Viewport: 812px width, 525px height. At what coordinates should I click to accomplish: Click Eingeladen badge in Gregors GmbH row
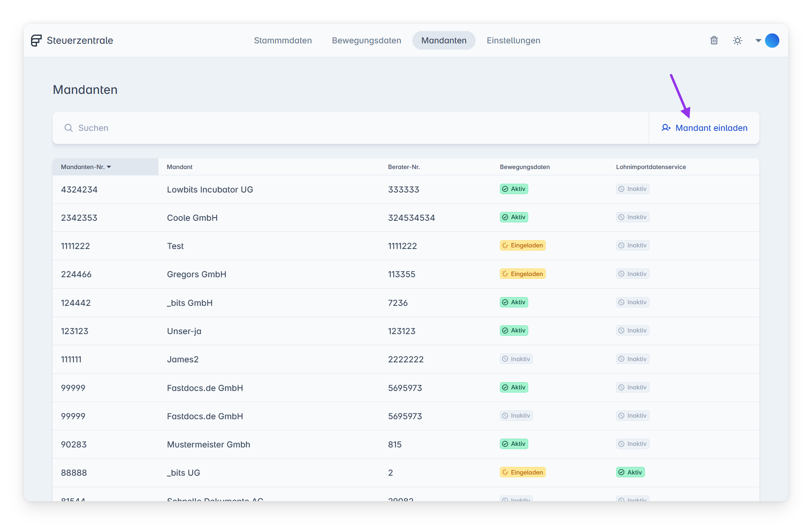coord(523,274)
